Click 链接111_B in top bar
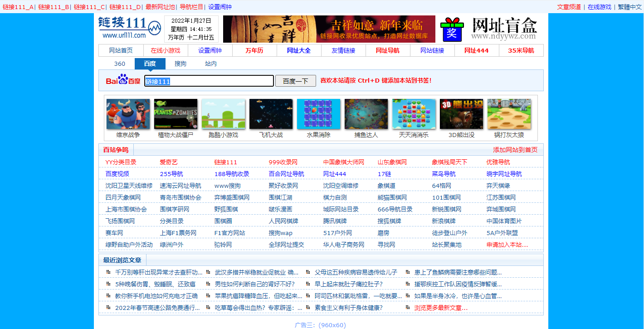644x329 pixels. click(54, 7)
